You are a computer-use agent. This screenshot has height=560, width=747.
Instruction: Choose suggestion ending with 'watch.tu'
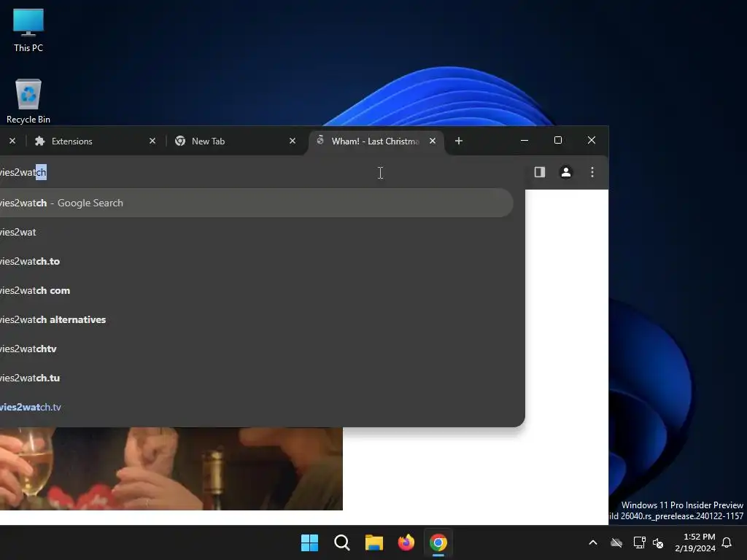point(256,378)
